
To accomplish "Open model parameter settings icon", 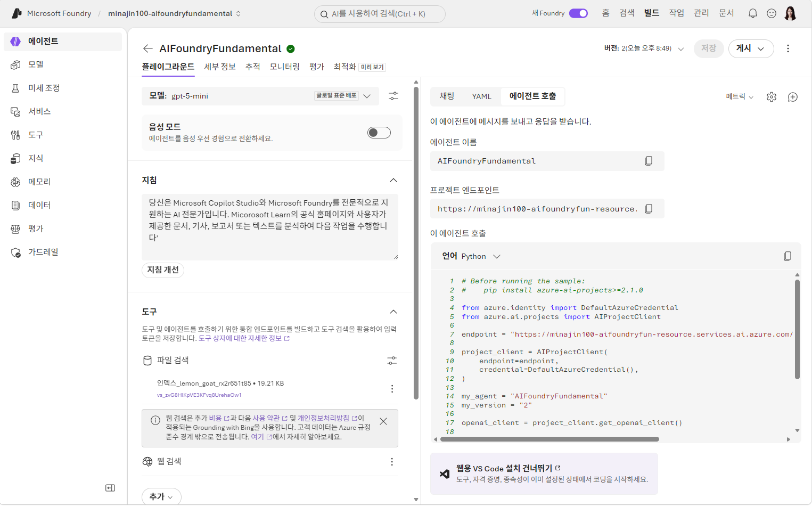I will [x=393, y=96].
